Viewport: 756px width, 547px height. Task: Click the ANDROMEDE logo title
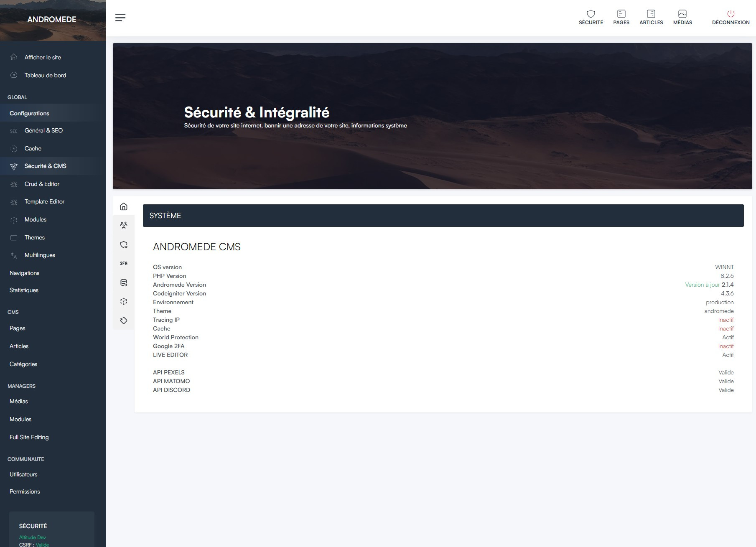[x=52, y=19]
